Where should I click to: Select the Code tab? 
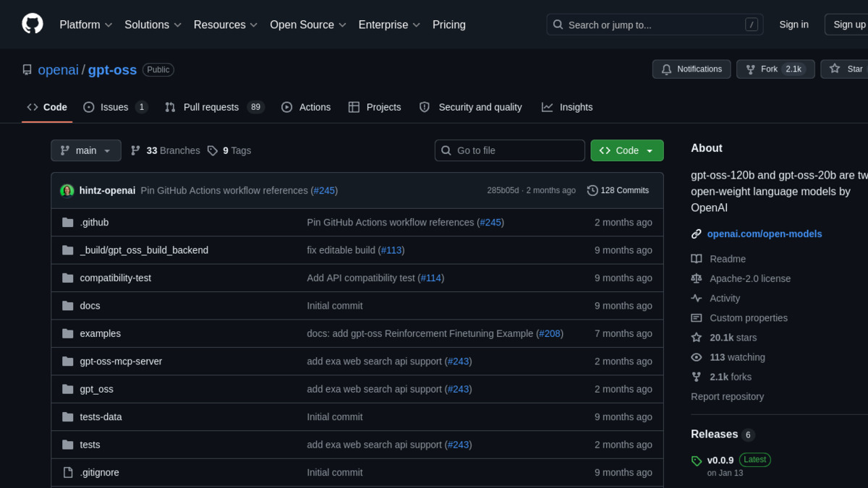[47, 107]
